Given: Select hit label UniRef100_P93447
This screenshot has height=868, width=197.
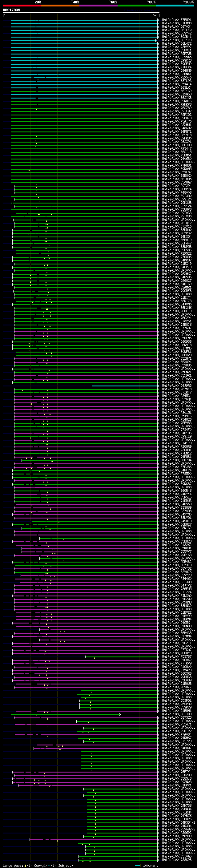Looking at the screenshot, I should 177,149.
